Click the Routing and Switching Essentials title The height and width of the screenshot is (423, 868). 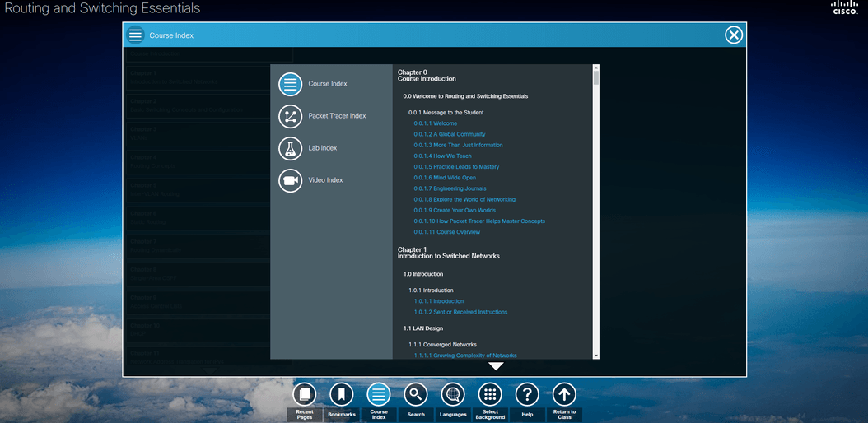pyautogui.click(x=102, y=8)
